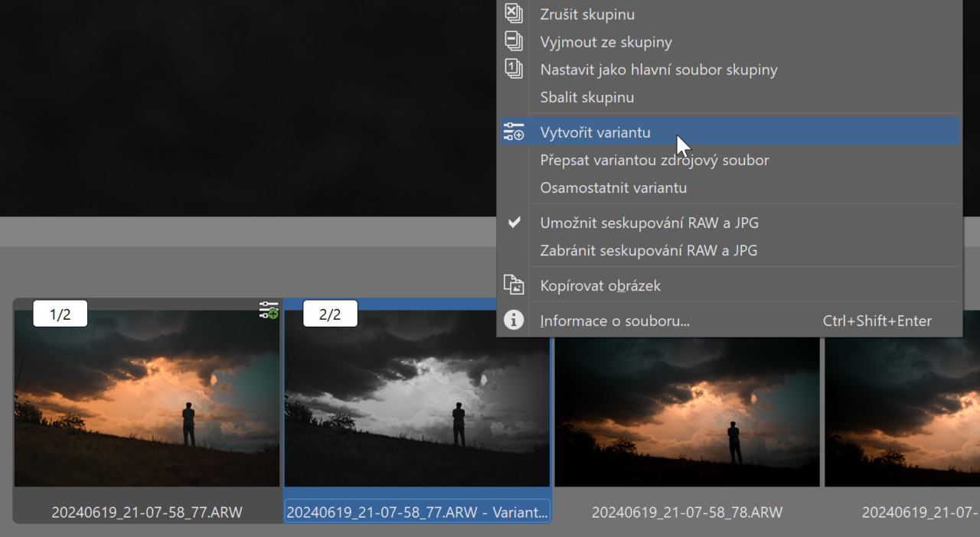Collapse group via Sbalit skupinu

click(x=587, y=97)
